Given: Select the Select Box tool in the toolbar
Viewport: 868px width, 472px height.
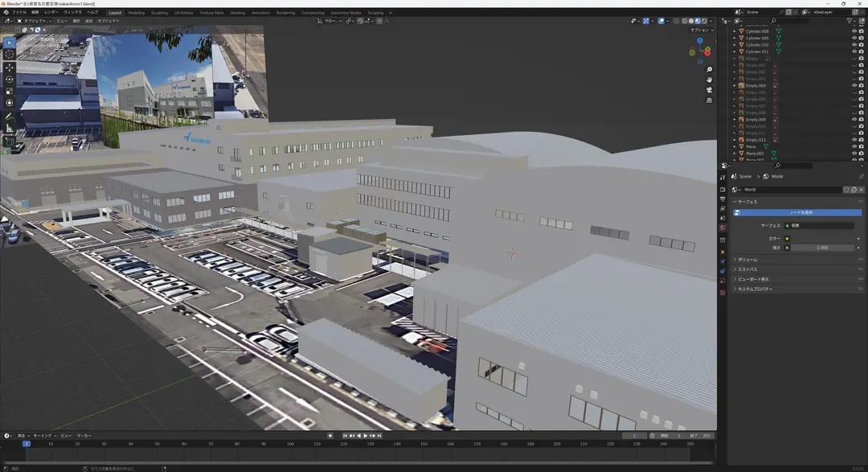Looking at the screenshot, I should click(10, 43).
